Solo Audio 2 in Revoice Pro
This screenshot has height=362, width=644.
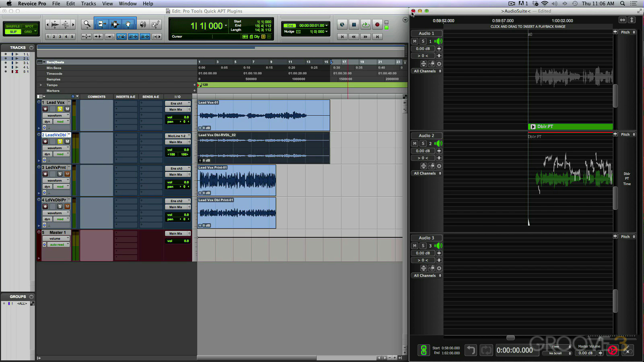tap(423, 144)
